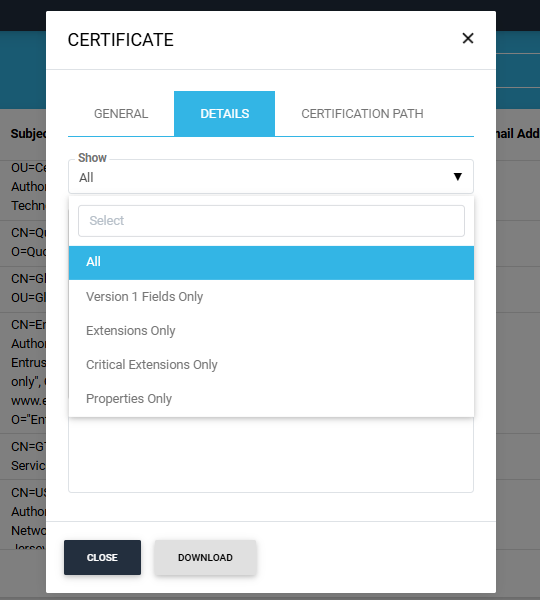Image resolution: width=540 pixels, height=600 pixels.
Task: Switch to the General tab
Action: (x=121, y=114)
